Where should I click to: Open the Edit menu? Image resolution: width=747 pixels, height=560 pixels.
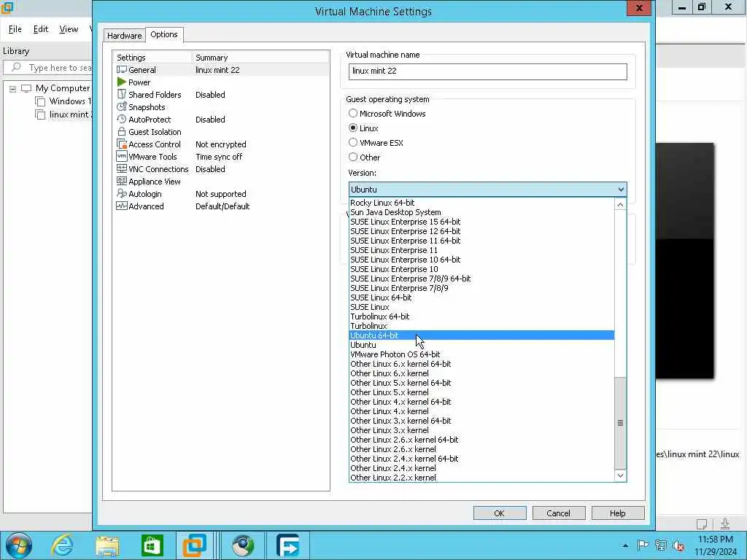coord(41,29)
